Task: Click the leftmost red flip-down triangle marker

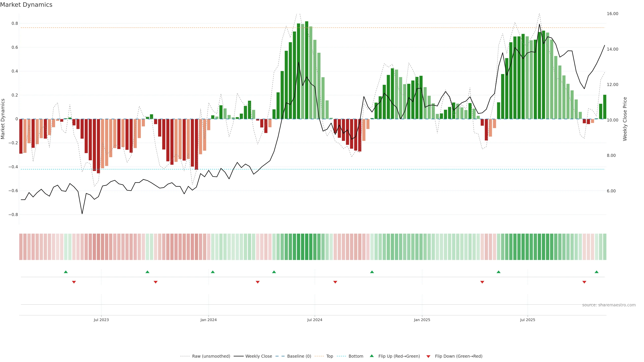Action: click(x=74, y=282)
